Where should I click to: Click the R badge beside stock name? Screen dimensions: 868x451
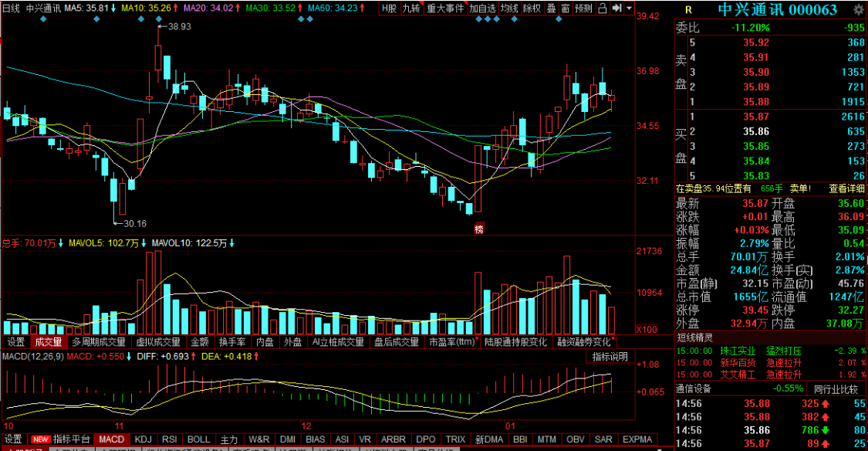[x=688, y=9]
